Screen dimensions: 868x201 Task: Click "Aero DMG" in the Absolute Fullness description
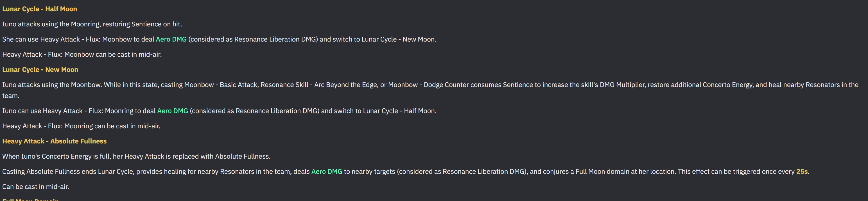(327, 172)
